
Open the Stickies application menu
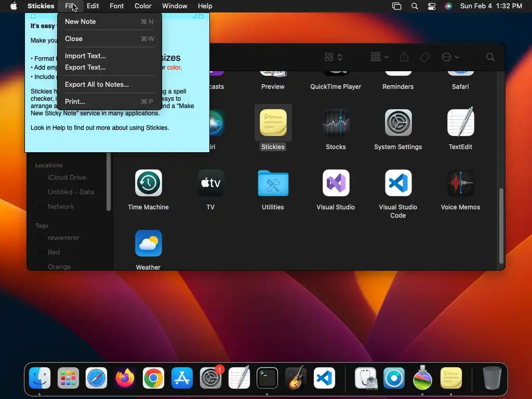(x=41, y=6)
